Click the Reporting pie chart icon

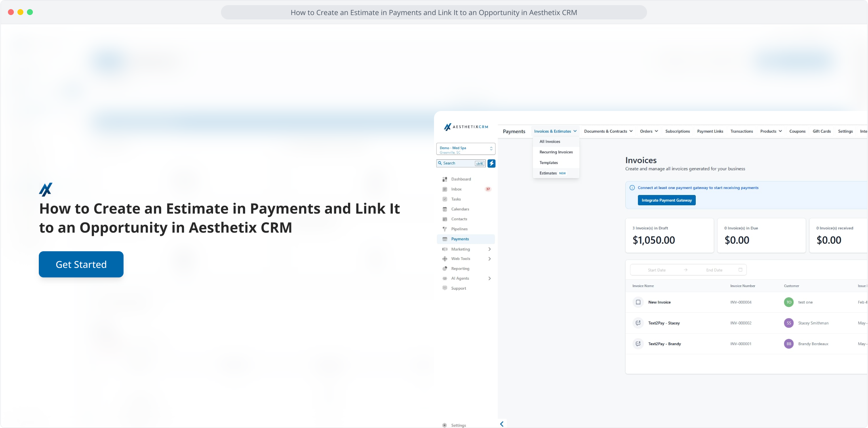click(445, 269)
